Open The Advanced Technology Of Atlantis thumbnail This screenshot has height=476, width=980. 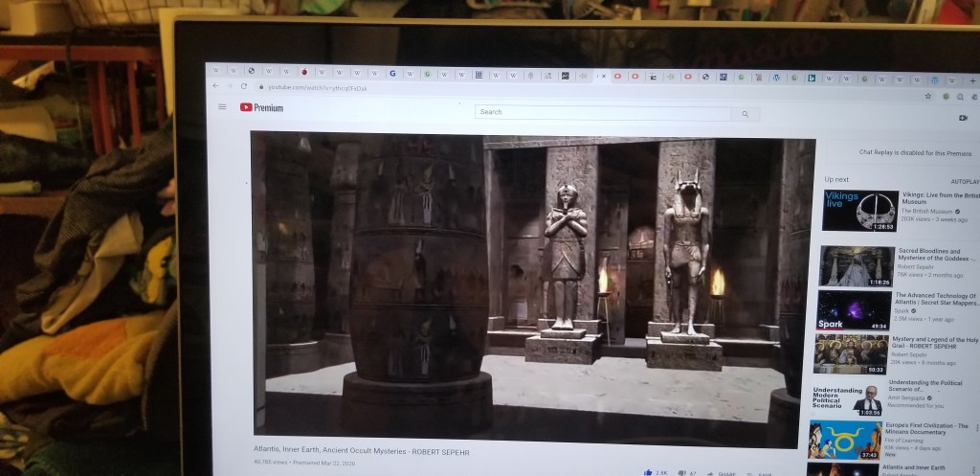tap(854, 309)
